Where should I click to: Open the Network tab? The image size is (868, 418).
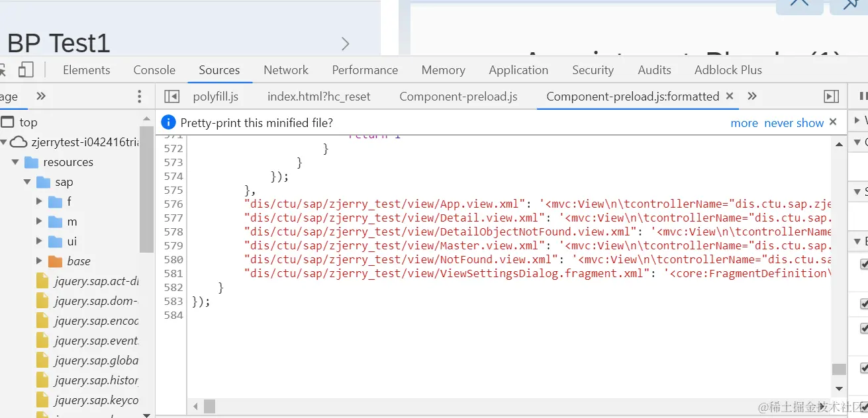(286, 70)
